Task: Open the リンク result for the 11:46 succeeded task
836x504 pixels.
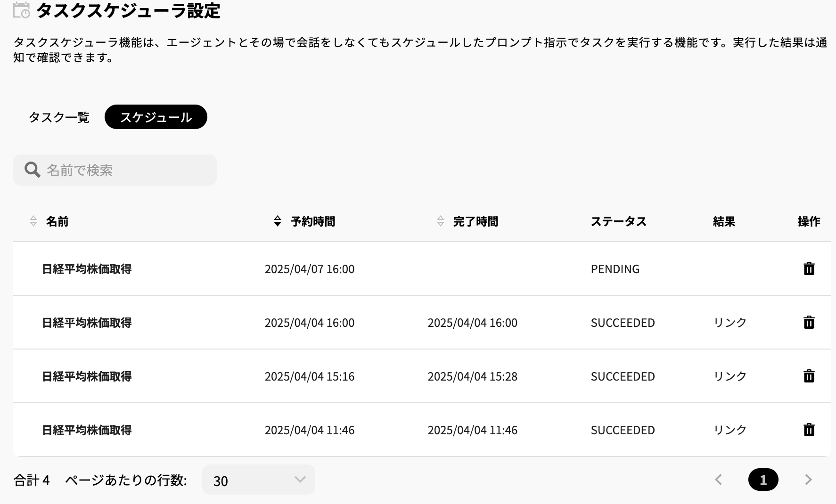Action: (729, 430)
